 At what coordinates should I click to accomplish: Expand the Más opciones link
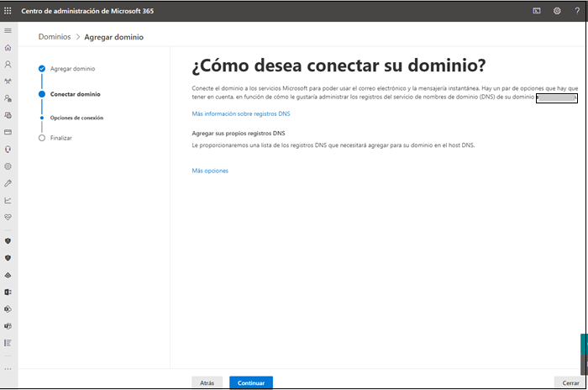[210, 171]
